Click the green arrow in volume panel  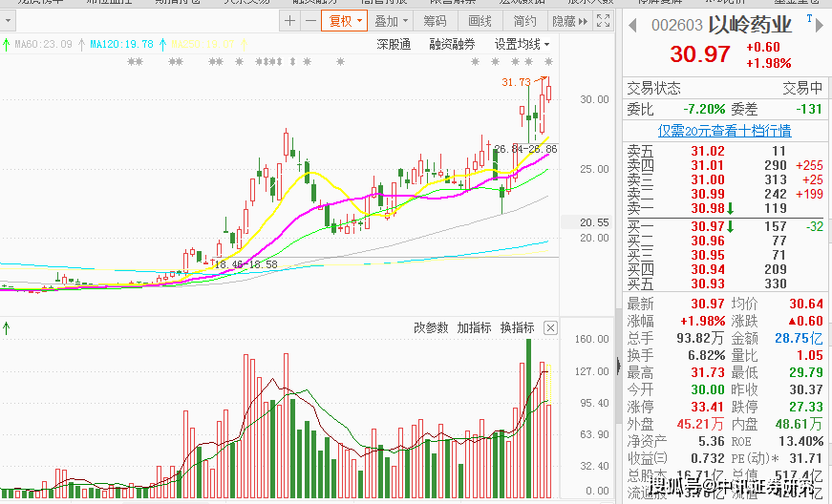click(x=7, y=328)
